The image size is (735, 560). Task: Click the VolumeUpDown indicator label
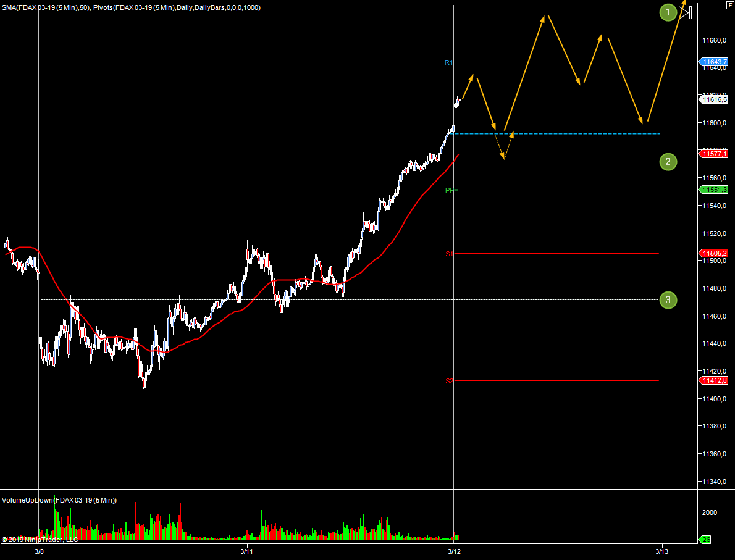pos(59,500)
